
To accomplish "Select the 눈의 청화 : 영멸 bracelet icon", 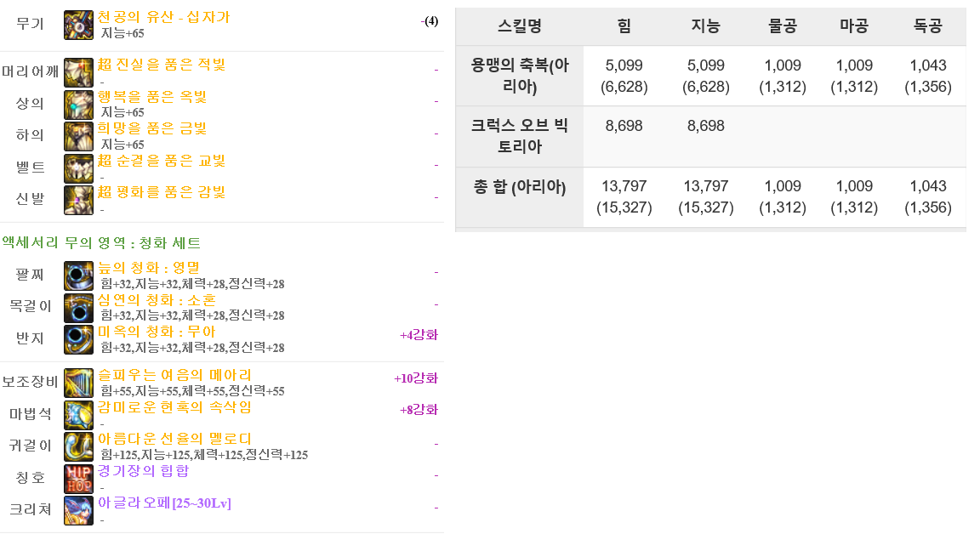I will tap(79, 275).
